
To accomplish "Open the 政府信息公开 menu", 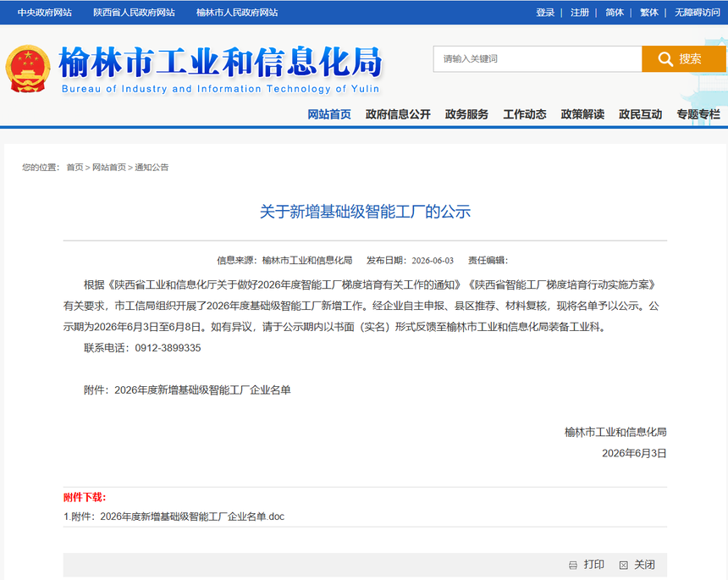I will tap(398, 114).
